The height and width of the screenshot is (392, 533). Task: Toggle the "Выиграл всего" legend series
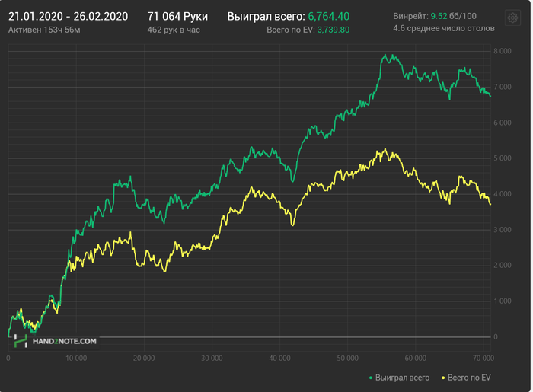(402, 378)
